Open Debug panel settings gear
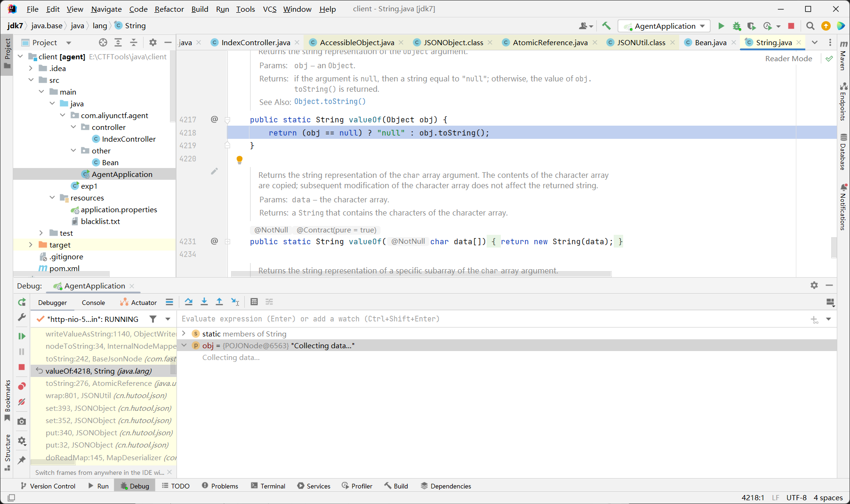The image size is (850, 504). click(x=814, y=285)
